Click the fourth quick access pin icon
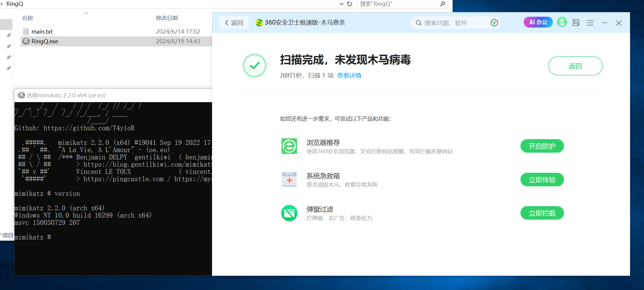The image size is (644, 290). (x=9, y=68)
